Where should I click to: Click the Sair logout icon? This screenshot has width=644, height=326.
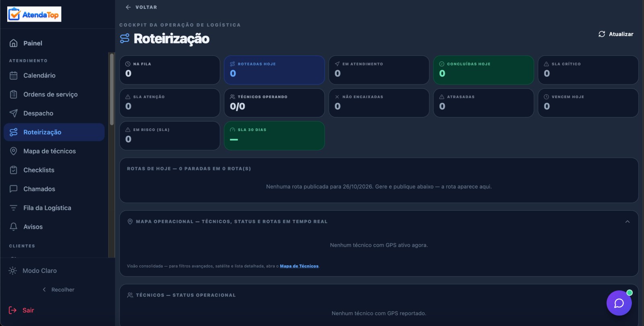tap(12, 310)
